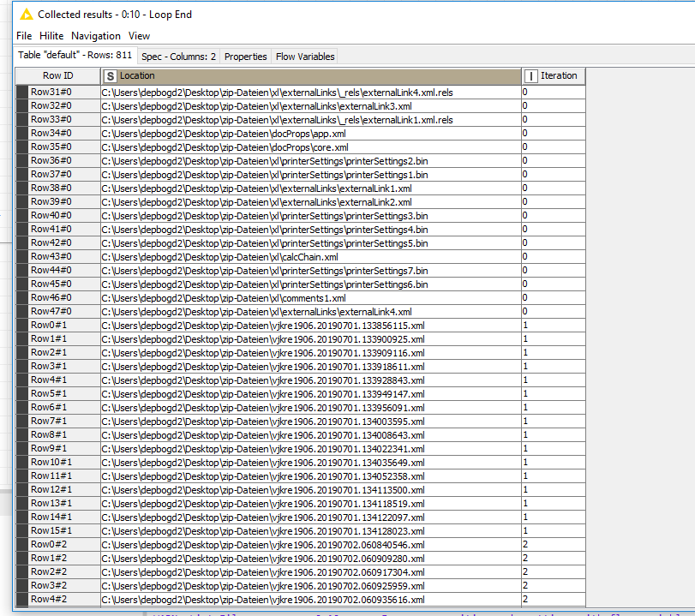Click the printerSettings7.bin location cell
The height and width of the screenshot is (616, 695).
click(311, 271)
